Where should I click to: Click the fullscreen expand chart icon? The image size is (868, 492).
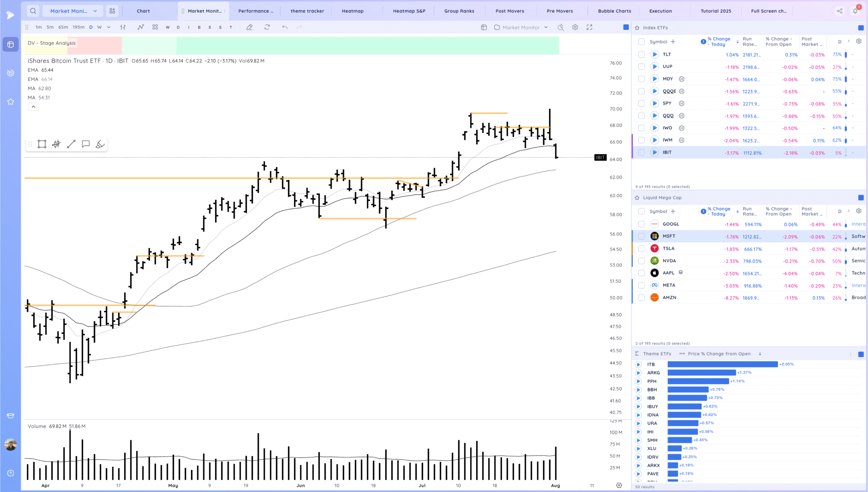(x=589, y=27)
